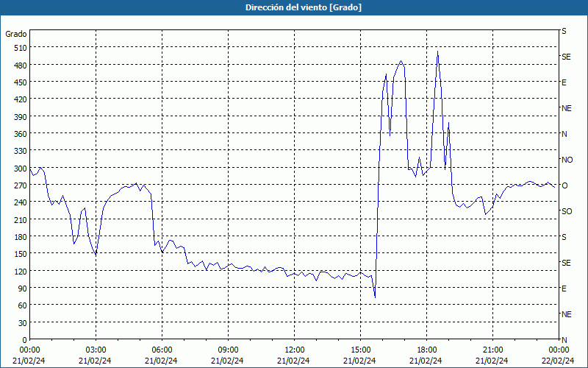The height and width of the screenshot is (368, 588).
Task: Click the 18:00 time axis label
Action: click(427, 350)
